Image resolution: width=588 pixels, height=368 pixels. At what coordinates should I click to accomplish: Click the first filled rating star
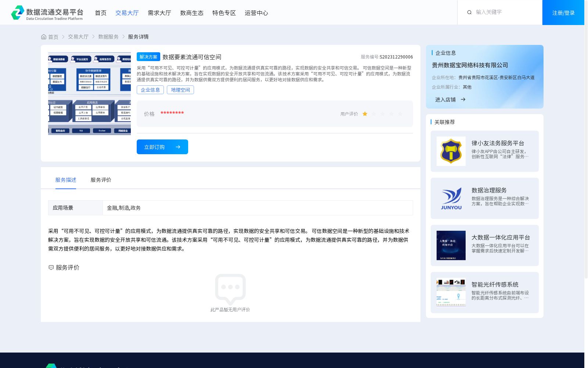click(x=365, y=114)
